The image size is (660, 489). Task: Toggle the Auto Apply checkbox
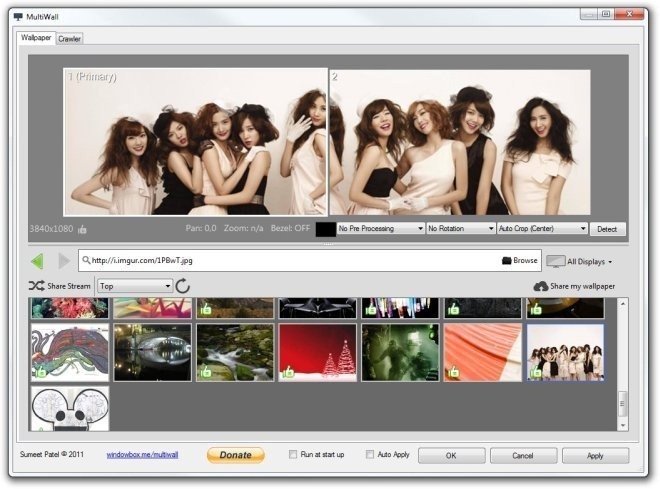coord(370,454)
